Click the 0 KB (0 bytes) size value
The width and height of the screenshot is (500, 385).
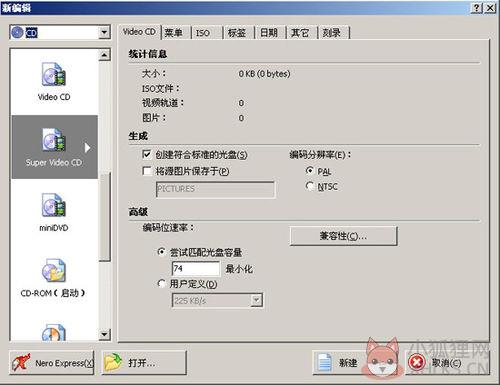[x=264, y=74]
